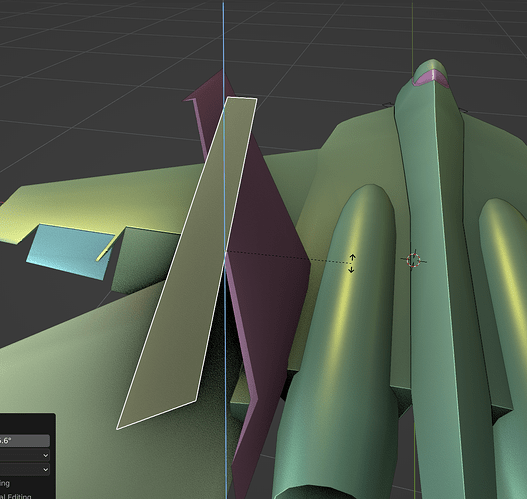Image resolution: width=527 pixels, height=499 pixels.
Task: Toggle the Proportional Editing option
Action: click(x=16, y=496)
